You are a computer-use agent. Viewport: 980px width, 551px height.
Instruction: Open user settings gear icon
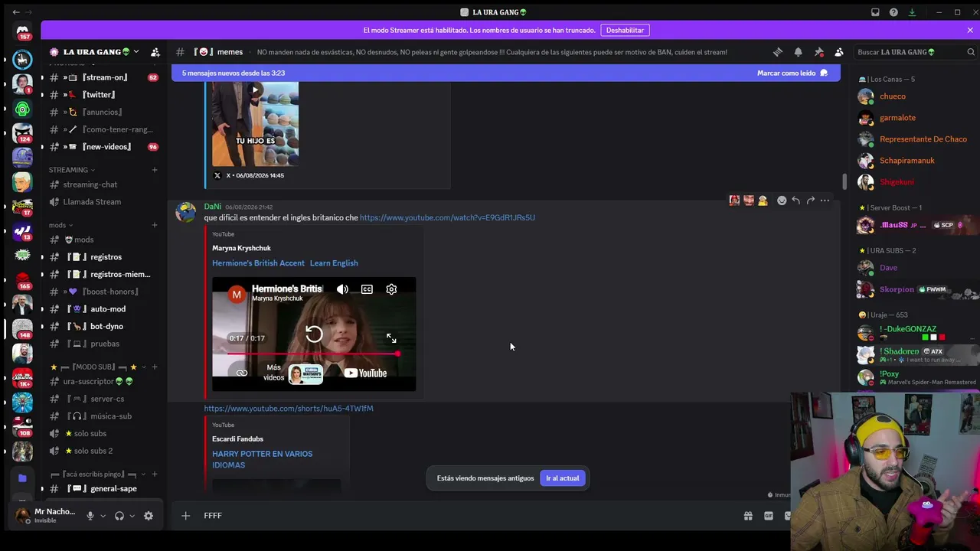[x=149, y=516]
